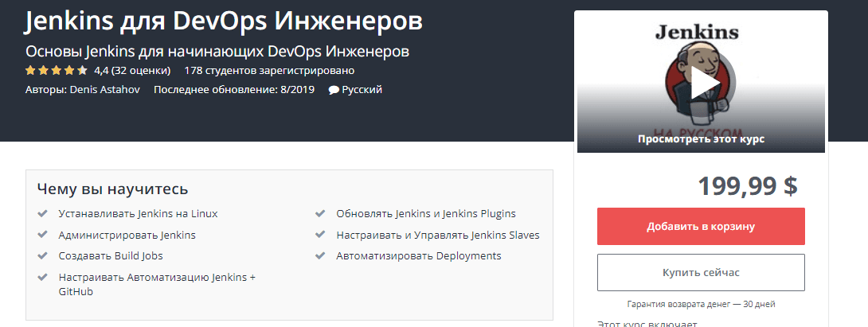Click checkmark beside Автоматизировать Deployments
Image resolution: width=868 pixels, height=327 pixels.
(x=320, y=255)
